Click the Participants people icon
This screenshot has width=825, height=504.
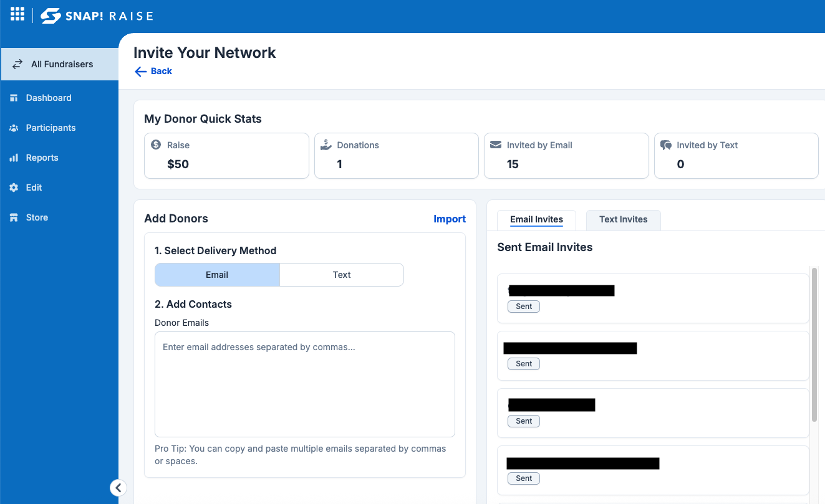pyautogui.click(x=14, y=128)
